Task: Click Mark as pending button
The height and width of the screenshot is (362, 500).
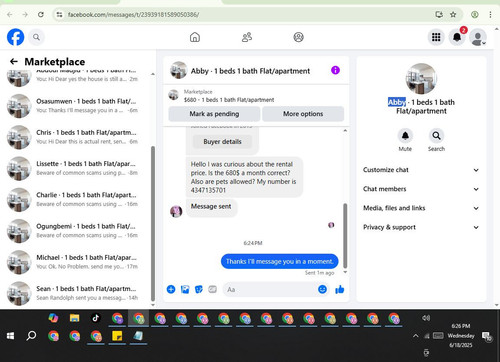Action: point(214,114)
